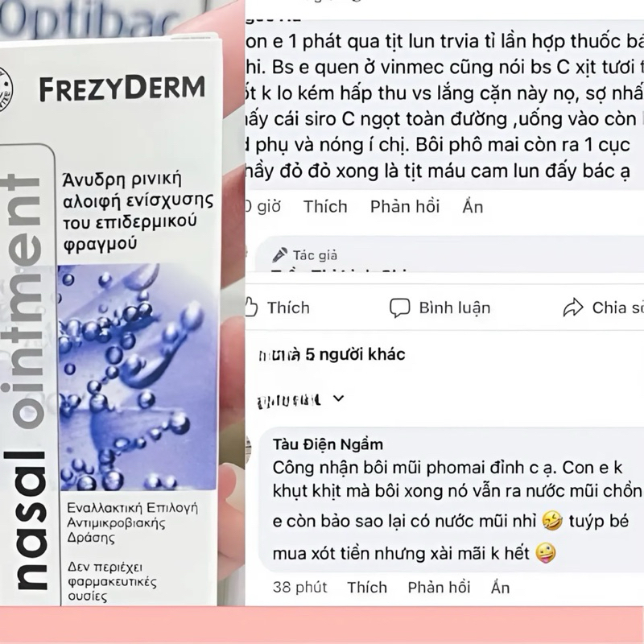This screenshot has height=644, width=644.
Task: Click the zany tongue-out emoji
Action: 546,553
